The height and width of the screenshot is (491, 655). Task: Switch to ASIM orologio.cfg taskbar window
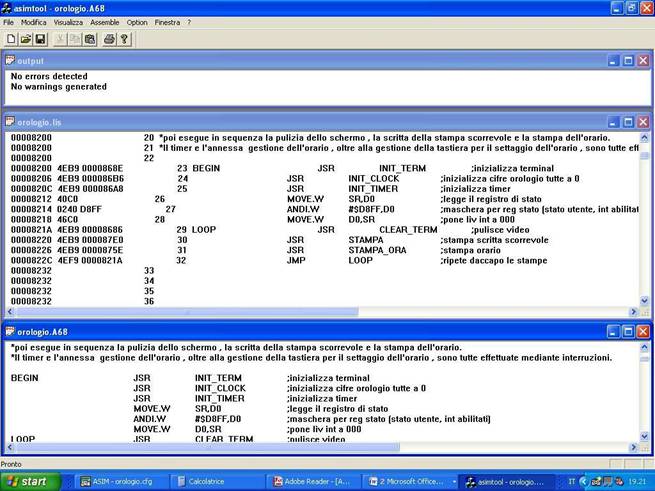click(x=121, y=481)
